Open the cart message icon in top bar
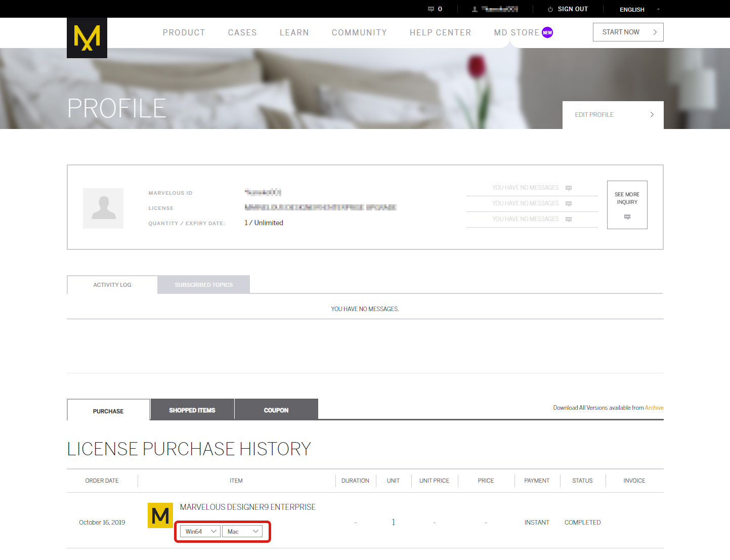730x560 pixels. click(431, 9)
